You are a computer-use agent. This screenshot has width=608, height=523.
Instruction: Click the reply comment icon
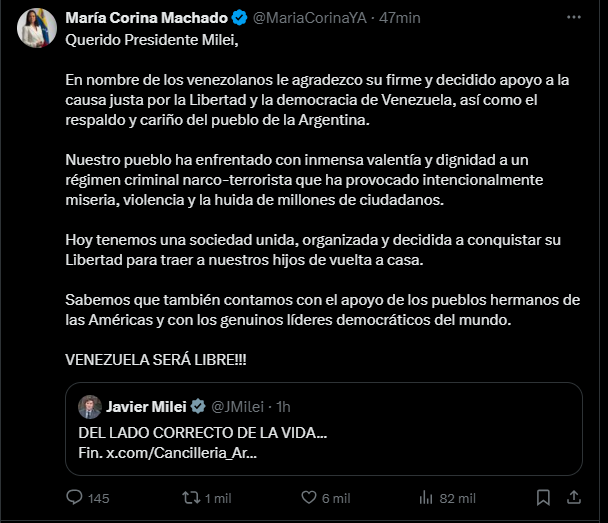(74, 497)
